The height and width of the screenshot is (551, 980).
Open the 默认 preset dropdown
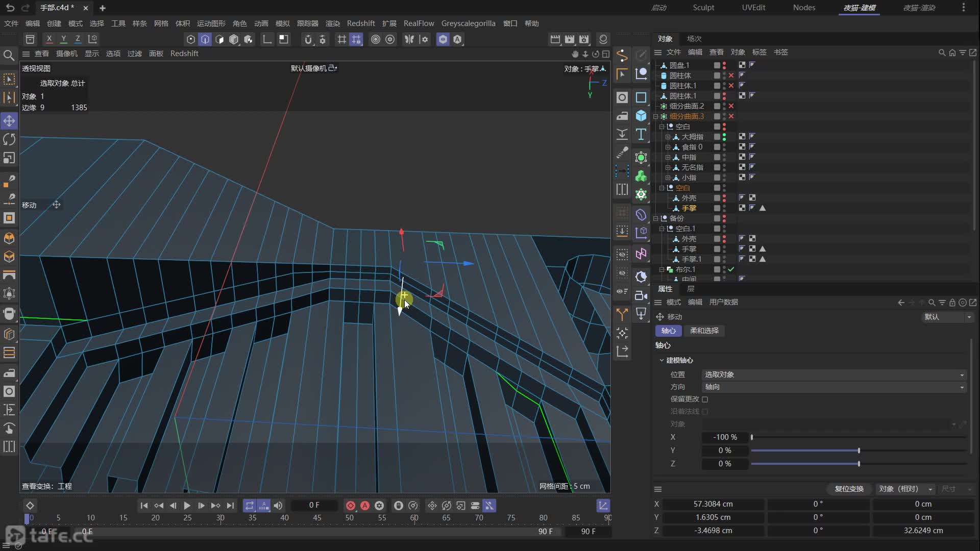(947, 317)
